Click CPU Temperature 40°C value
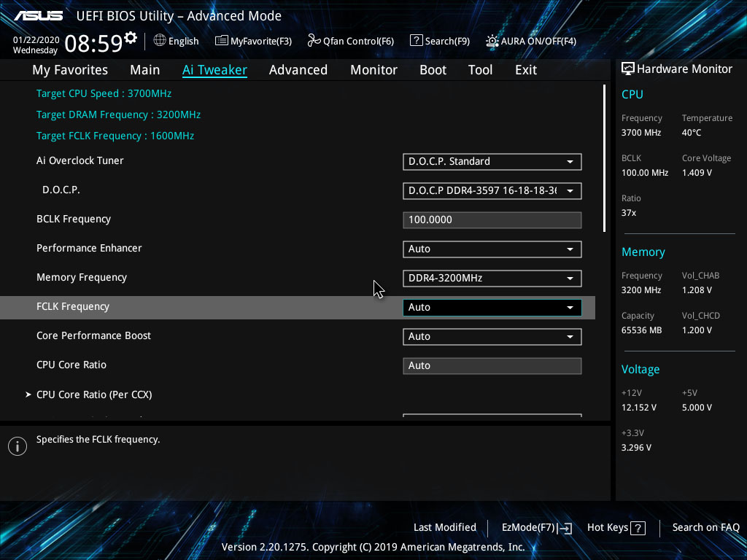The image size is (747, 560). [692, 133]
